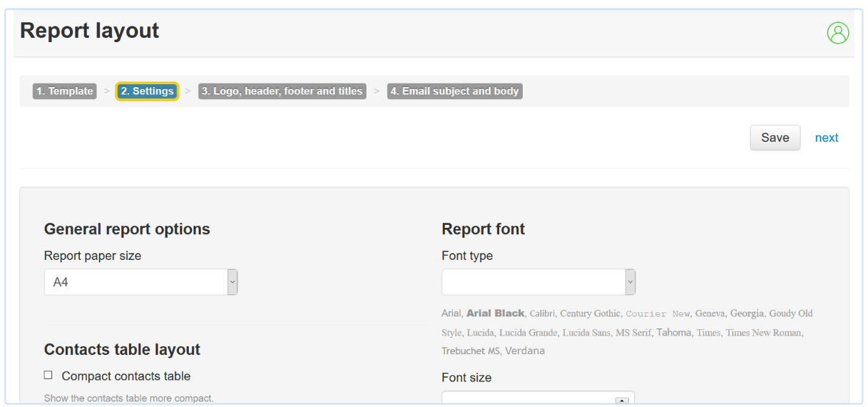The width and height of the screenshot is (868, 407).
Task: Follow the next link
Action: pyautogui.click(x=826, y=138)
